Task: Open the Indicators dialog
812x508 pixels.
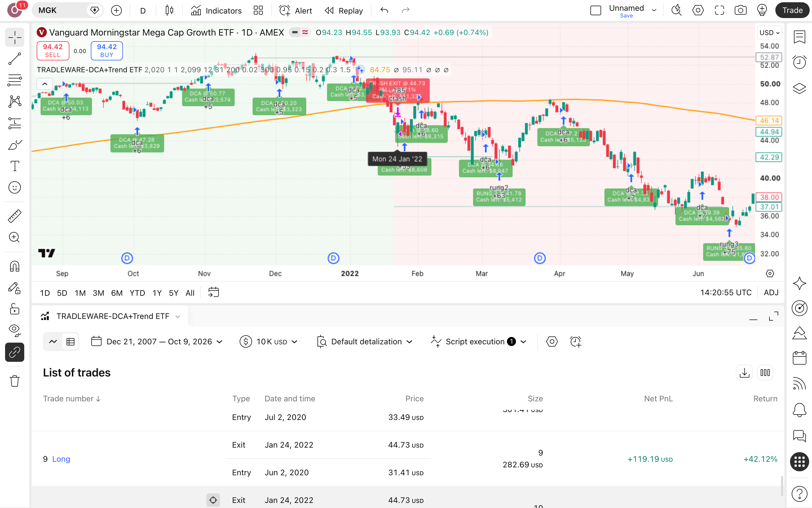Action: tap(216, 10)
